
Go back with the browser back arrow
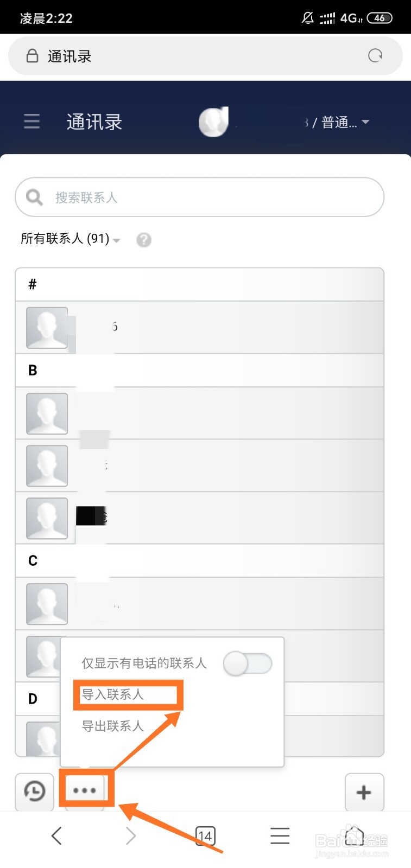click(x=56, y=836)
